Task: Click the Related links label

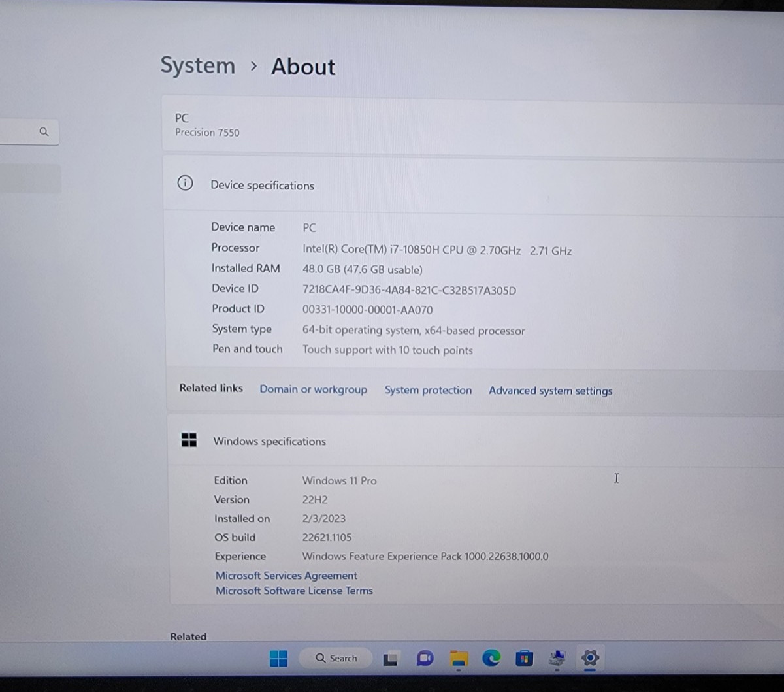Action: pyautogui.click(x=211, y=387)
